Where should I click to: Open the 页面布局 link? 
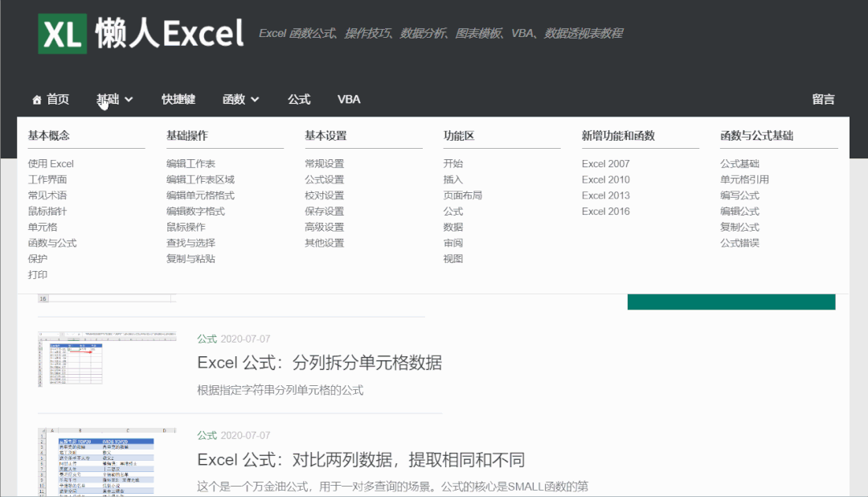463,195
